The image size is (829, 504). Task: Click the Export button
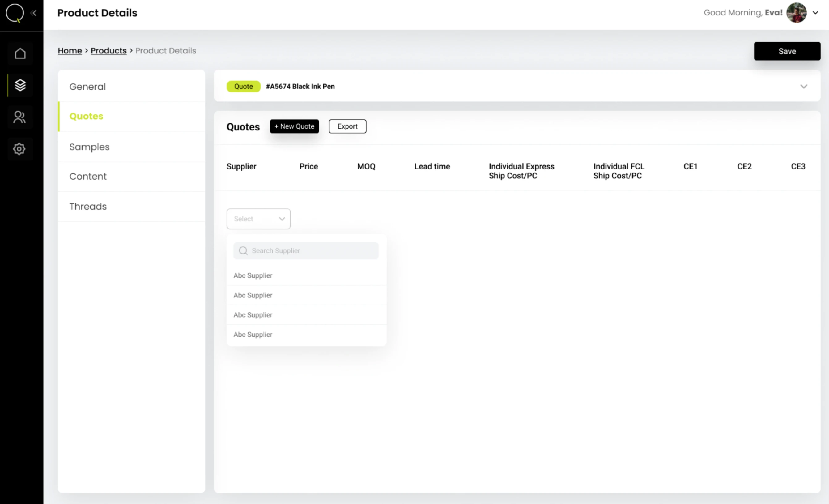tap(347, 126)
